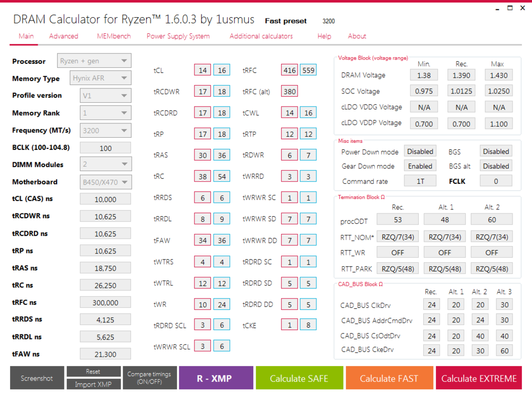Open Additional calculators tab

coord(261,36)
